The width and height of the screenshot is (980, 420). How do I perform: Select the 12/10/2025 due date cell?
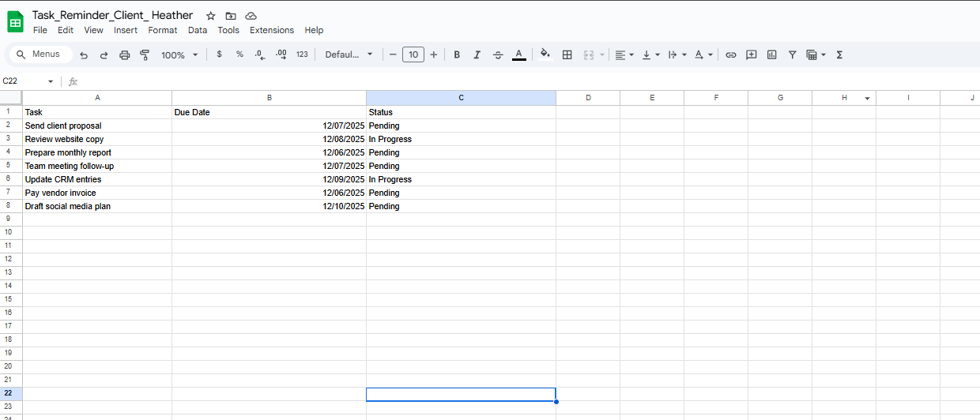(269, 206)
